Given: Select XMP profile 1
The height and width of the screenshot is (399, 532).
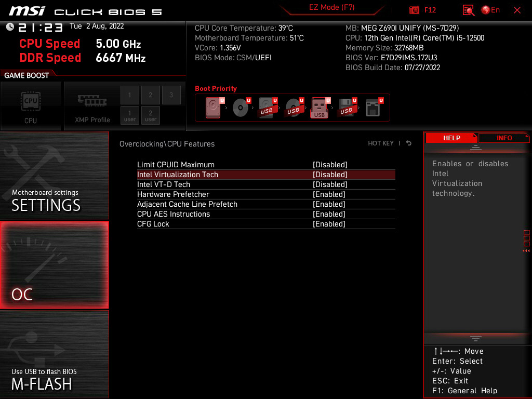Looking at the screenshot, I should coord(129,95).
